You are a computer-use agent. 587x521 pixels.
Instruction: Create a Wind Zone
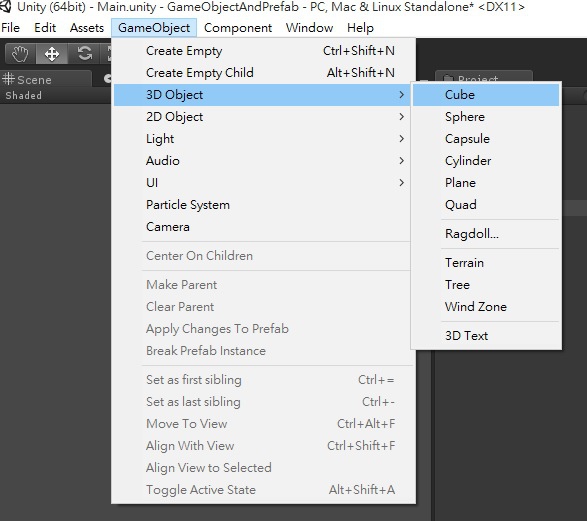pyautogui.click(x=486, y=307)
